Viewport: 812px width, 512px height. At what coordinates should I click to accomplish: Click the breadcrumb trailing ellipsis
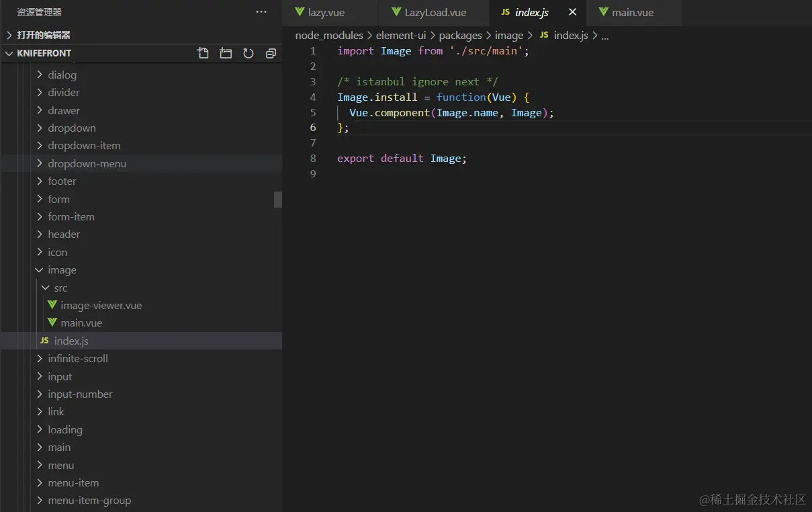604,36
